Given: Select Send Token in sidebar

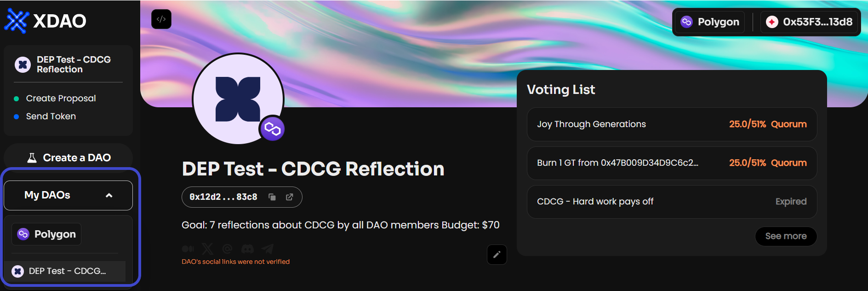Looking at the screenshot, I should (51, 116).
